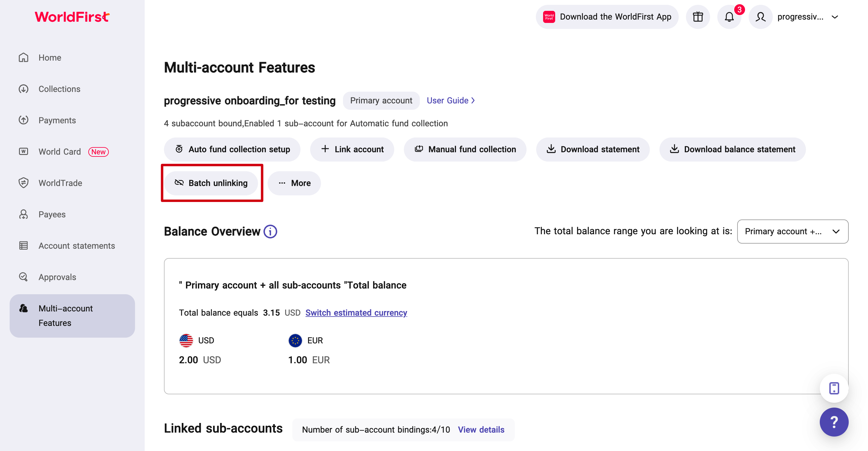868x451 pixels.
Task: Click the WorldFirst logo
Action: (x=72, y=17)
